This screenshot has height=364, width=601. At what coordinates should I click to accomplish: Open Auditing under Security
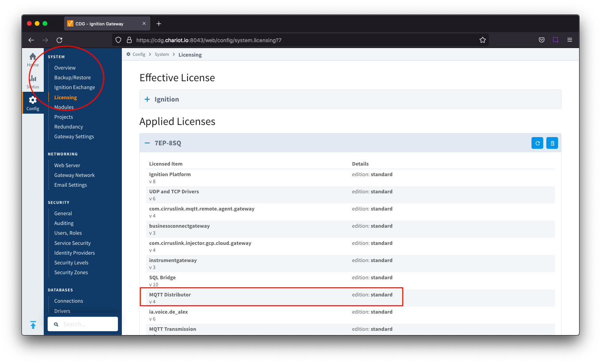tap(64, 223)
